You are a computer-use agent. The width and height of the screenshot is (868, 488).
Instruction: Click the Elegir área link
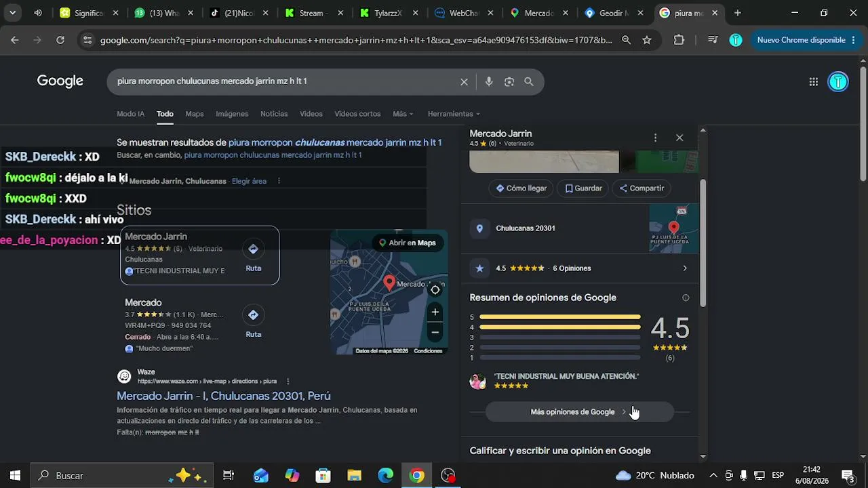tap(249, 181)
